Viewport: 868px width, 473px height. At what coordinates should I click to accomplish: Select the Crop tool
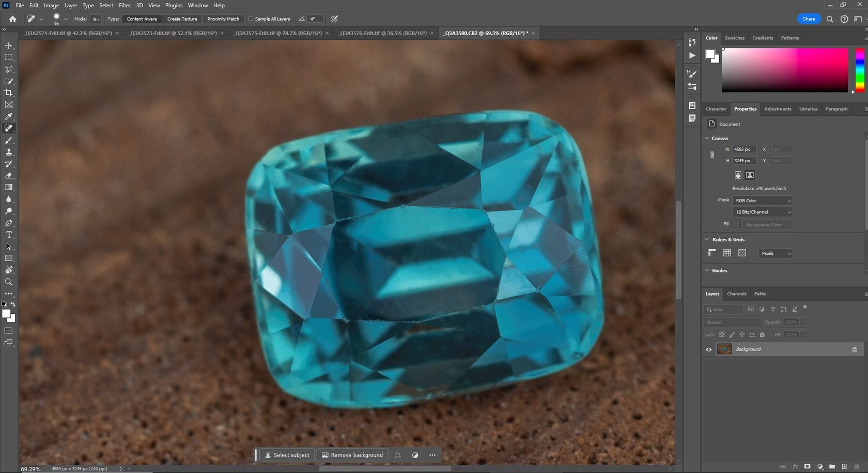8,93
